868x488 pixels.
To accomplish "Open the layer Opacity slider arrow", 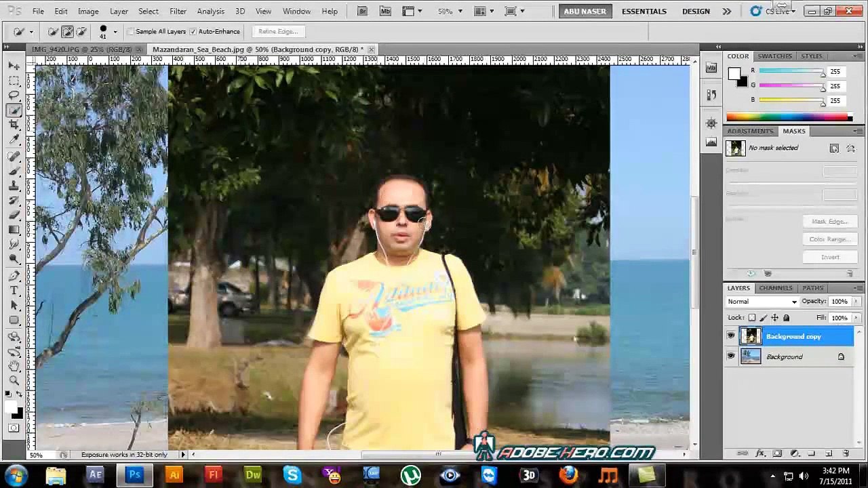I will 856,302.
